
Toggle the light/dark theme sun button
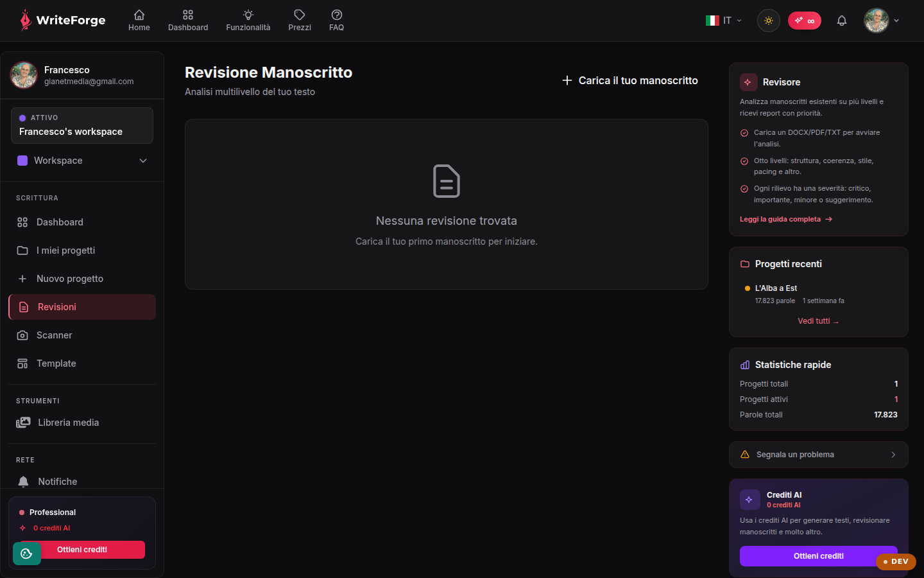(x=769, y=21)
